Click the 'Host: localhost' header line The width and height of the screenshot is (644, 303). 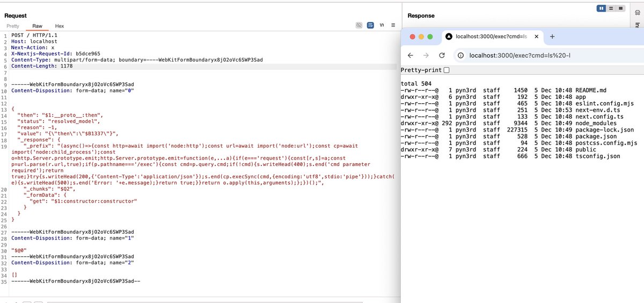pos(34,41)
